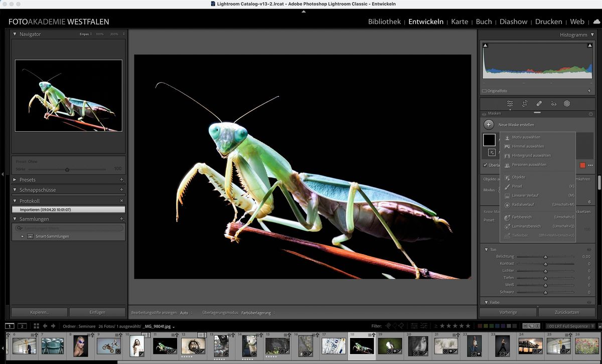The height and width of the screenshot is (364, 602).
Task: Click the Kopieren button in the left panel
Action: click(39, 312)
